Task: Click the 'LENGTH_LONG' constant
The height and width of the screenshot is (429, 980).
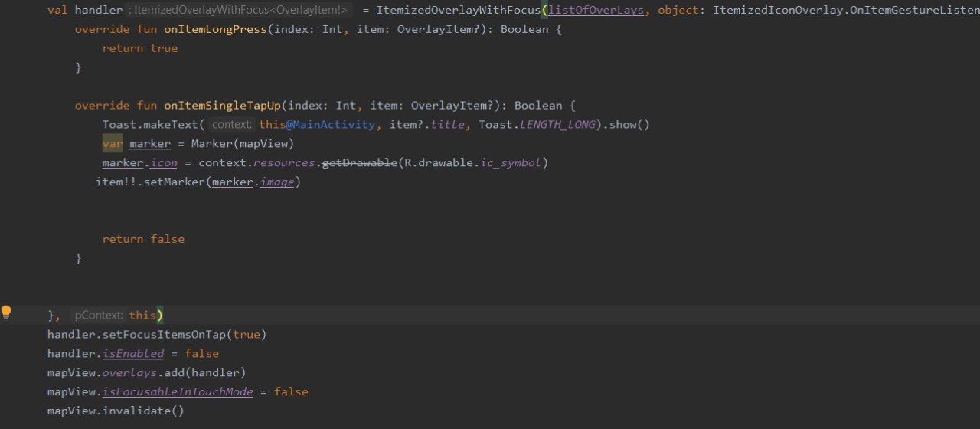Action: tap(557, 125)
